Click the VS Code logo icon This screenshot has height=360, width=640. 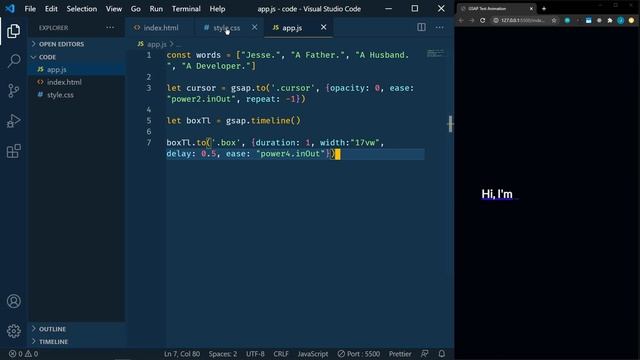pyautogui.click(x=10, y=9)
